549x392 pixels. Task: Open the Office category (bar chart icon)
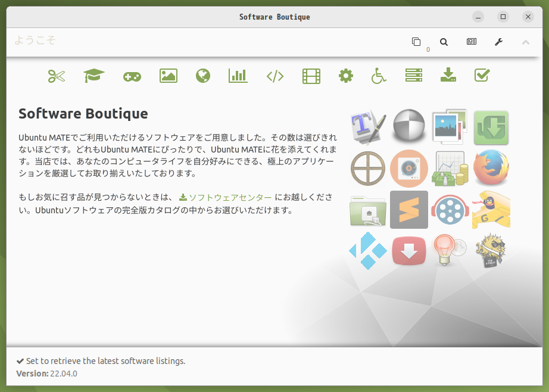238,76
